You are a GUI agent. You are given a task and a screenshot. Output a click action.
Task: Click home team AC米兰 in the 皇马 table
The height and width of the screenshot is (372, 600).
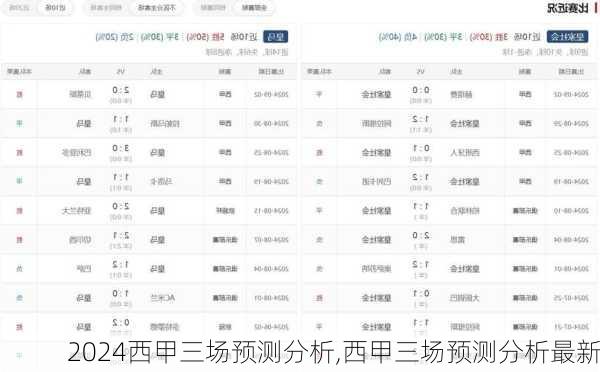coord(163,298)
